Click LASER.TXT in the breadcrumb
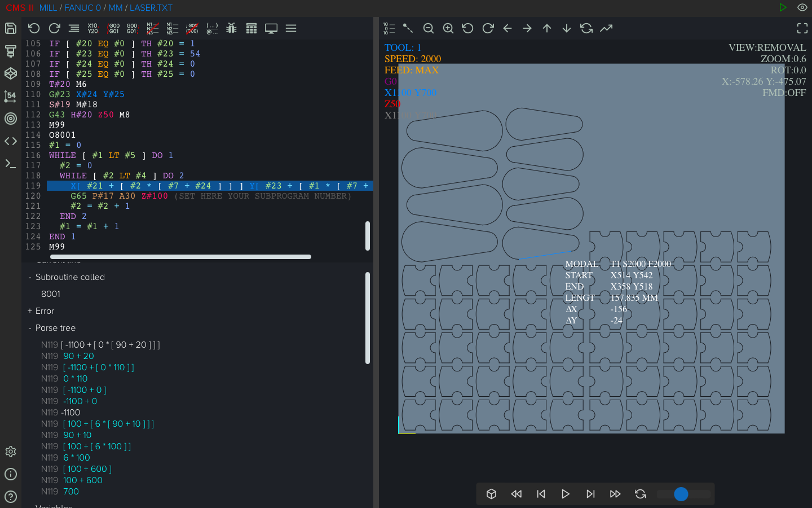Viewport: 812px width, 508px height. [x=151, y=8]
